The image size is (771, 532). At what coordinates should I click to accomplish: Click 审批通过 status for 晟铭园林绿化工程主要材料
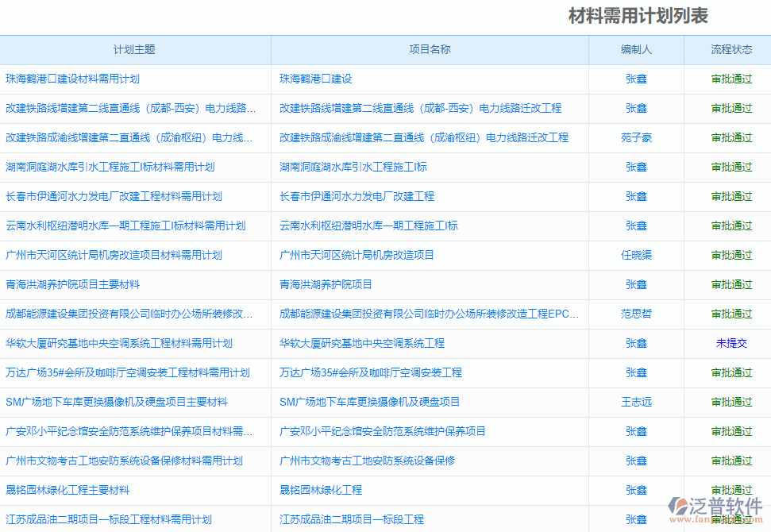730,490
